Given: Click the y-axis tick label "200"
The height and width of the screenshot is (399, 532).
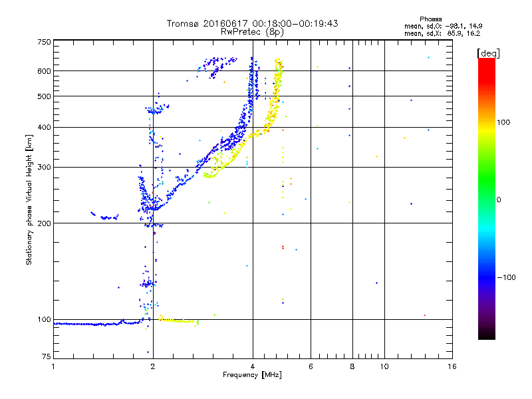Looking at the screenshot, I should [44, 223].
